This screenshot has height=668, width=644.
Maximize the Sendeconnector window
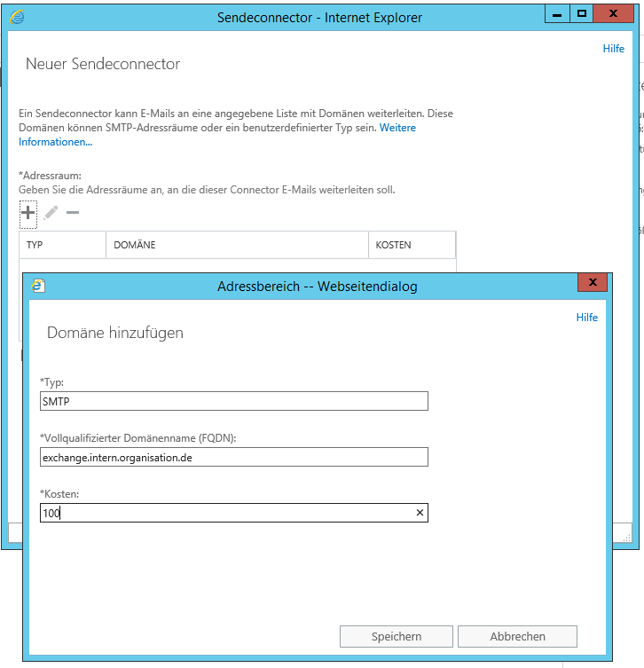click(x=582, y=14)
